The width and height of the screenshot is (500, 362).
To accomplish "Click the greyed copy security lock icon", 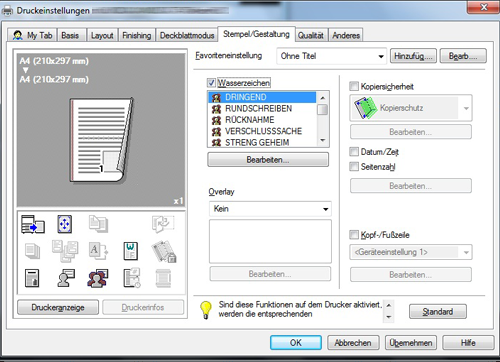I will (164, 252).
